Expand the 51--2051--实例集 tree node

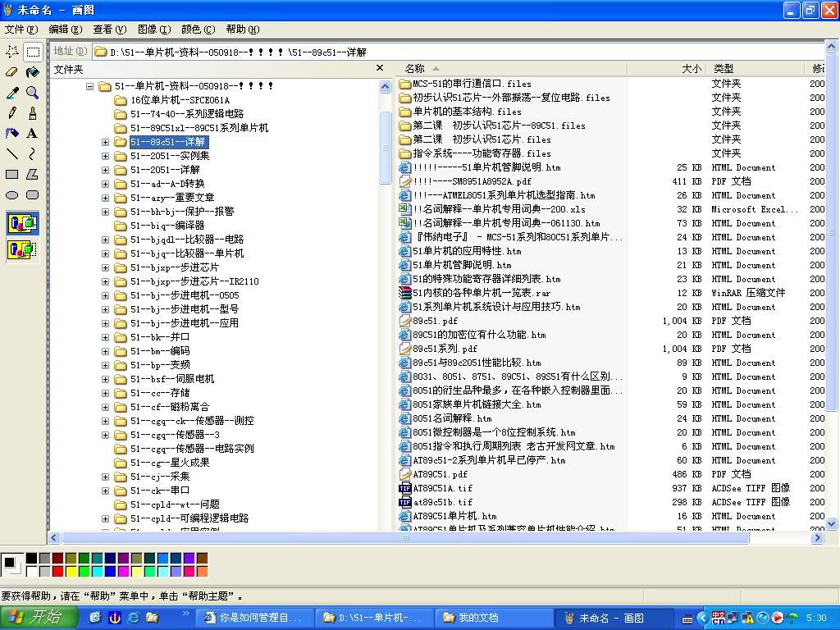[106, 156]
